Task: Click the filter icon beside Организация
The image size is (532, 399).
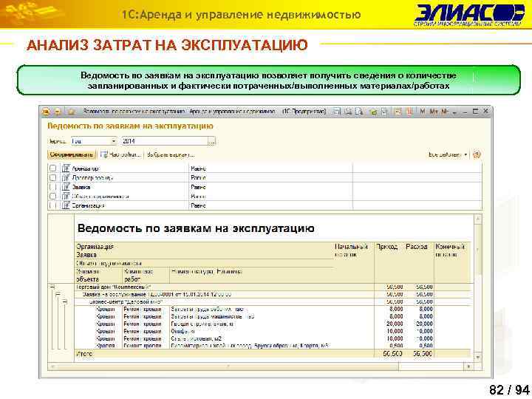Action: coord(66,205)
